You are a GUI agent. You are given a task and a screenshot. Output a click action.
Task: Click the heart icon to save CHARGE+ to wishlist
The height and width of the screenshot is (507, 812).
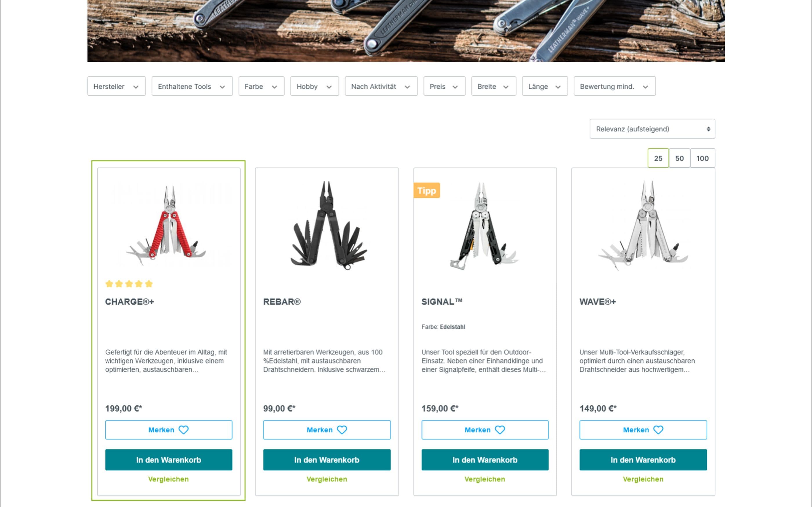coord(184,430)
